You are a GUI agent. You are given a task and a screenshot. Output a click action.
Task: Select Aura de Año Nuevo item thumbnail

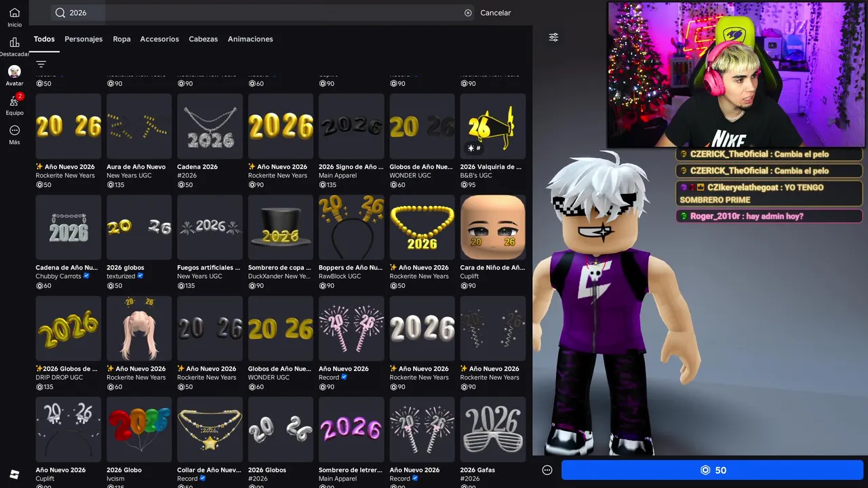point(139,126)
